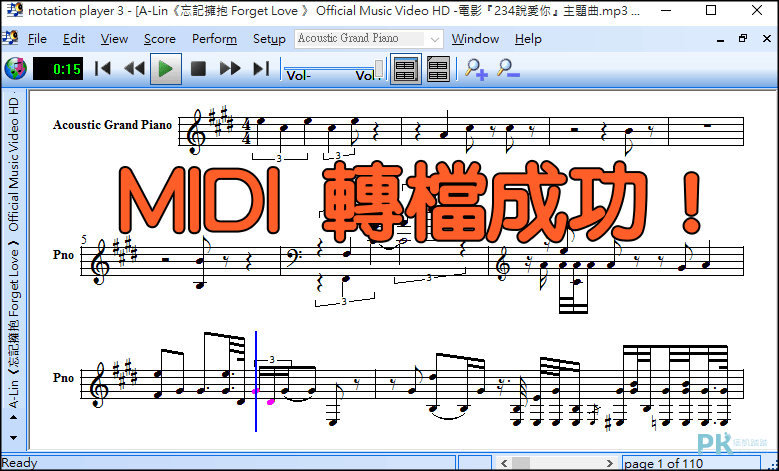Close the inner document window
This screenshot has height=471, width=779.
767,38
